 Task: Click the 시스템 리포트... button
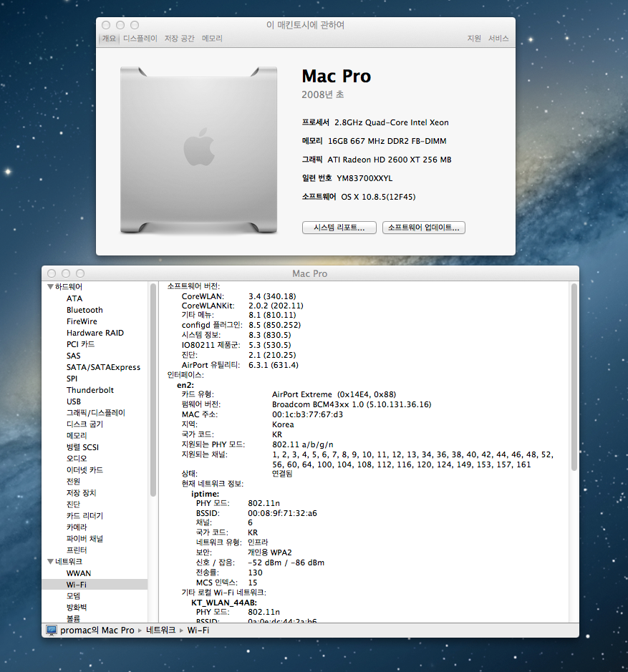[339, 228]
